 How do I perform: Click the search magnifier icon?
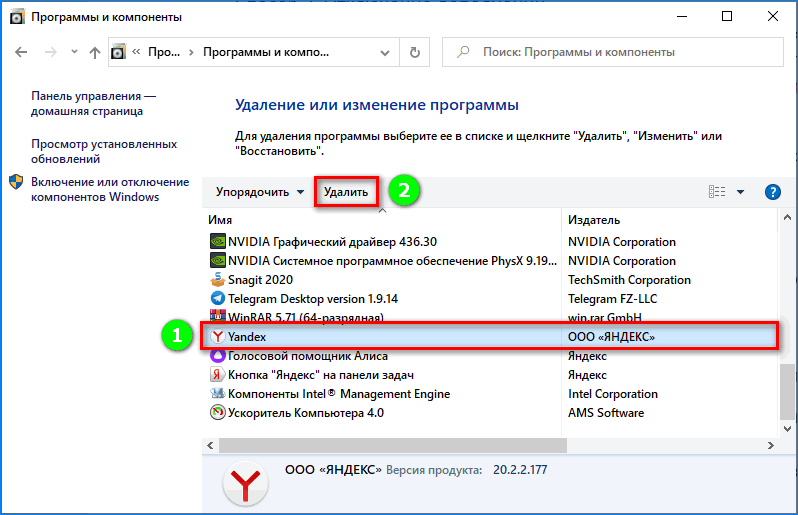click(463, 52)
